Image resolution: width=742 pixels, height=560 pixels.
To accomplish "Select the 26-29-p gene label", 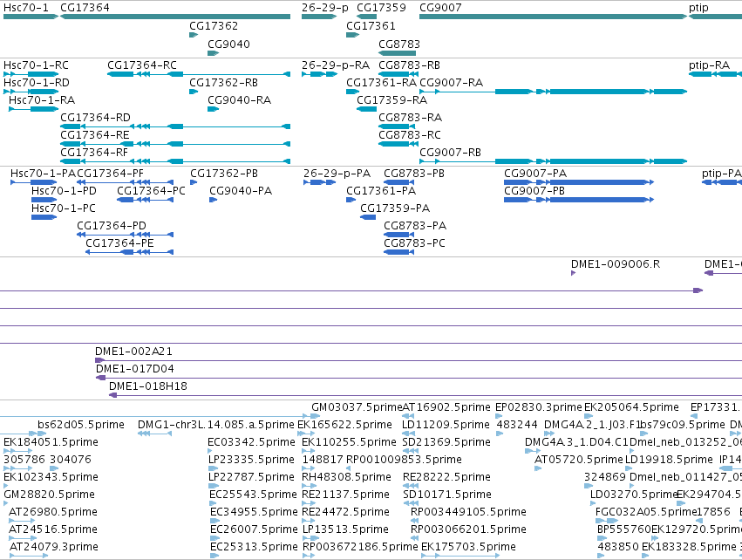I will (325, 8).
